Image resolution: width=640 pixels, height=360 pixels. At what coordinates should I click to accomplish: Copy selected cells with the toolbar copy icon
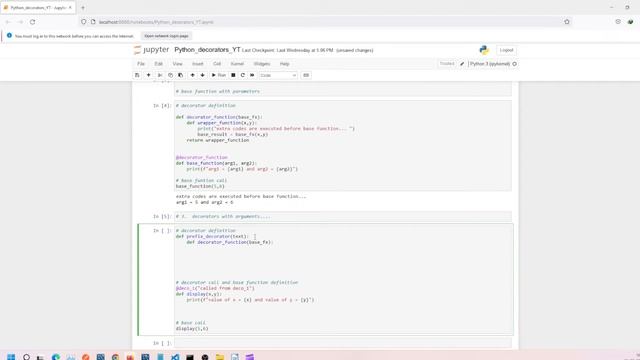coord(170,75)
